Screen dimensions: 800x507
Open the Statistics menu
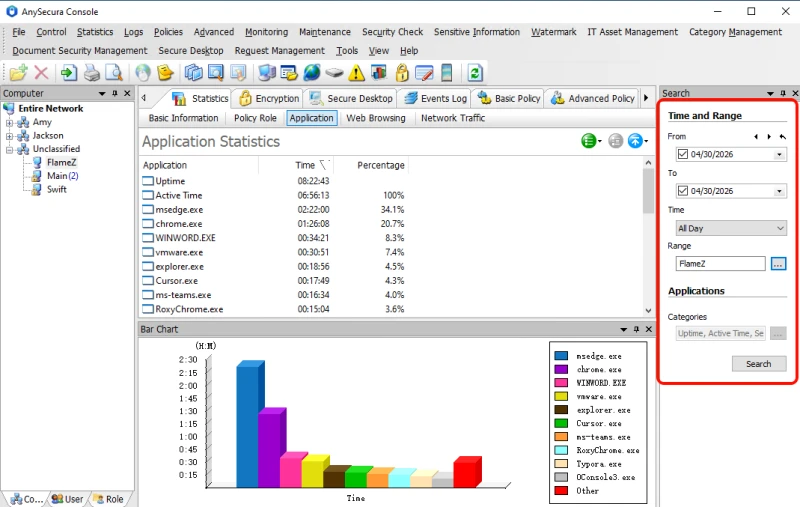95,32
